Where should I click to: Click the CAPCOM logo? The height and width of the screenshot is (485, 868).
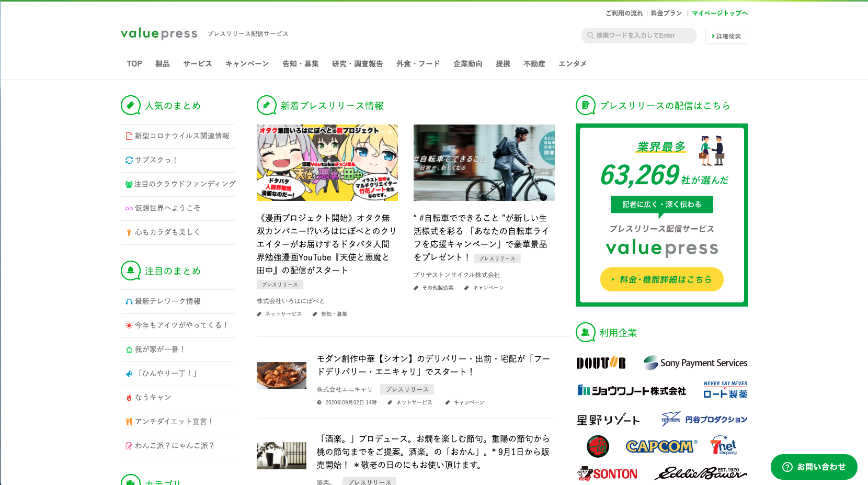pos(661,446)
